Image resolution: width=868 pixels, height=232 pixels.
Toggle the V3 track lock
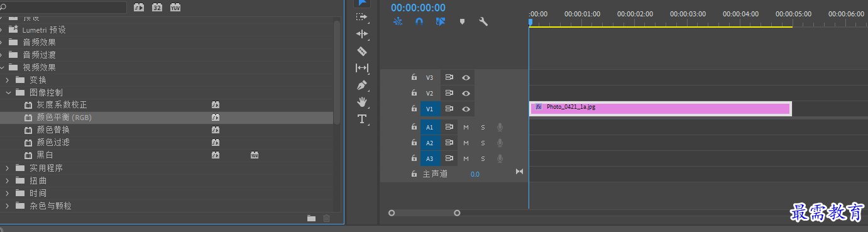click(x=414, y=77)
